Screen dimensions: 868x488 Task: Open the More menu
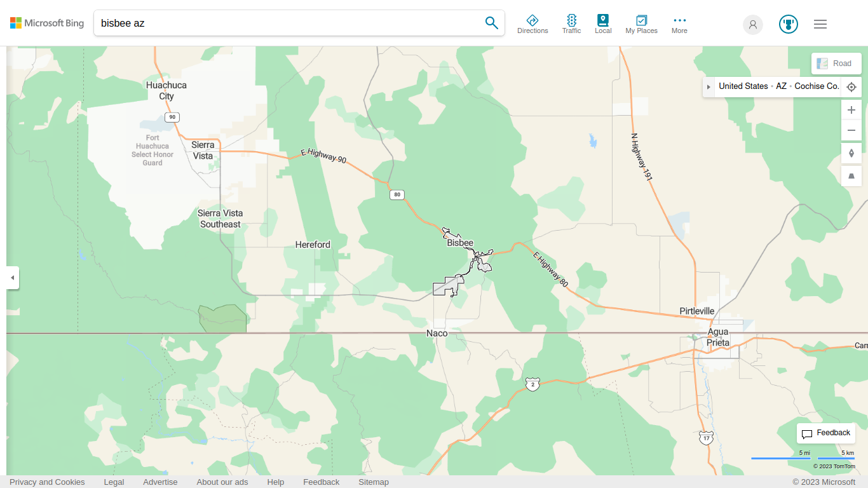point(679,24)
